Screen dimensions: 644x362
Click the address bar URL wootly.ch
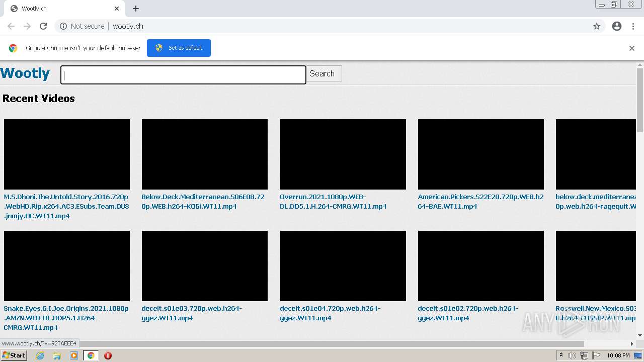pos(128,26)
